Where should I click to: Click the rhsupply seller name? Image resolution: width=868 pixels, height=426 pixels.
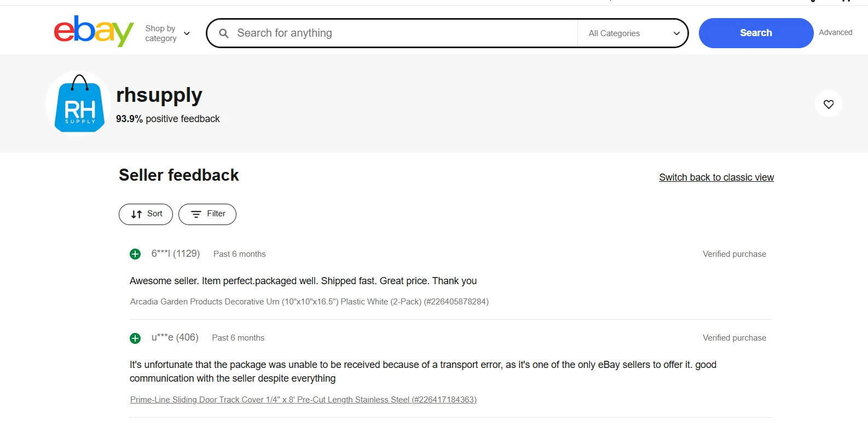coord(159,95)
